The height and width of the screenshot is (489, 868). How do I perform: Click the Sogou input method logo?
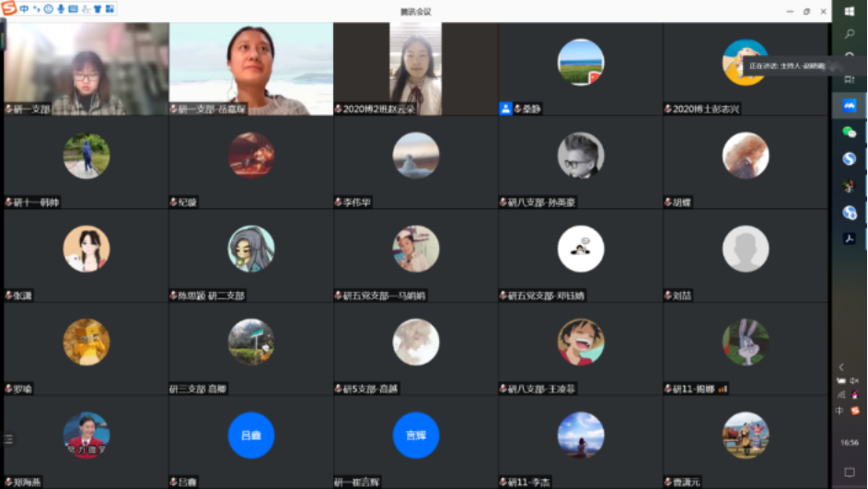9,9
